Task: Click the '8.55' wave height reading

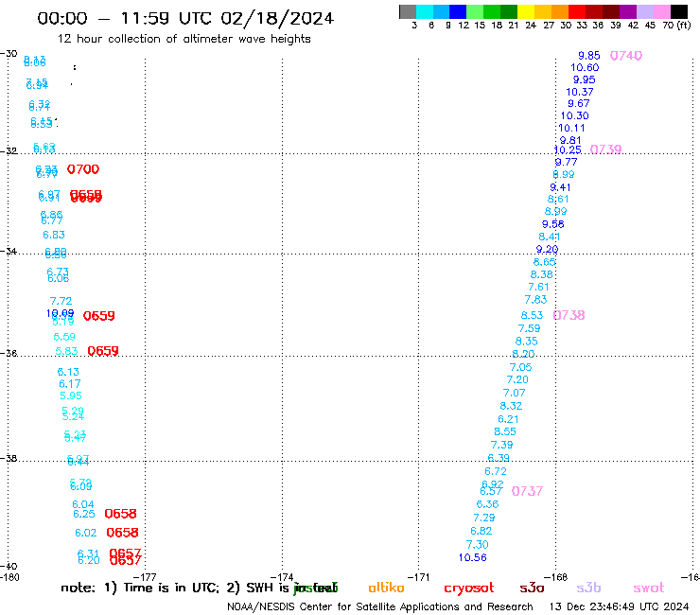Action: click(505, 431)
